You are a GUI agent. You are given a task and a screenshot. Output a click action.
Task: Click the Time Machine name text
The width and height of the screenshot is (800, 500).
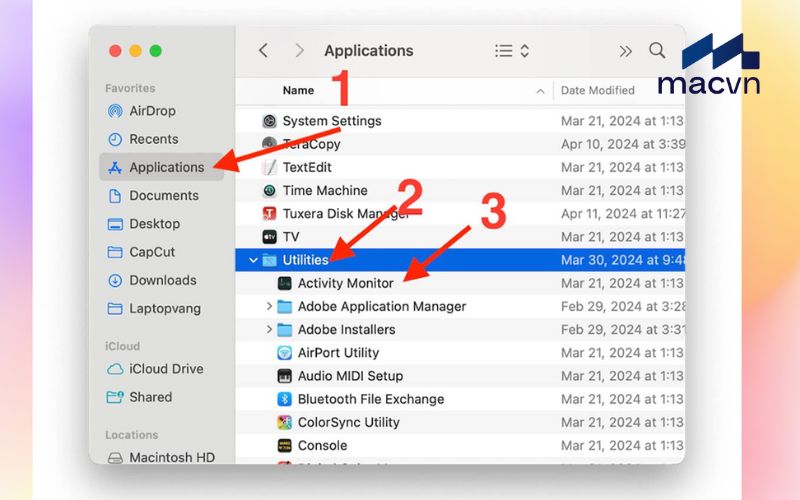click(325, 190)
